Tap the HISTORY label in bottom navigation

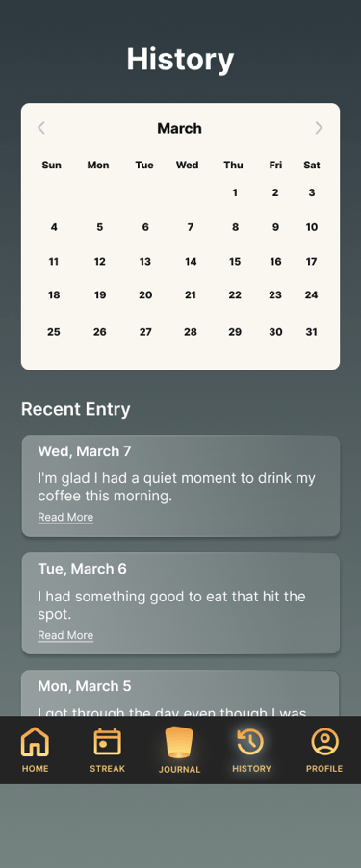251,768
